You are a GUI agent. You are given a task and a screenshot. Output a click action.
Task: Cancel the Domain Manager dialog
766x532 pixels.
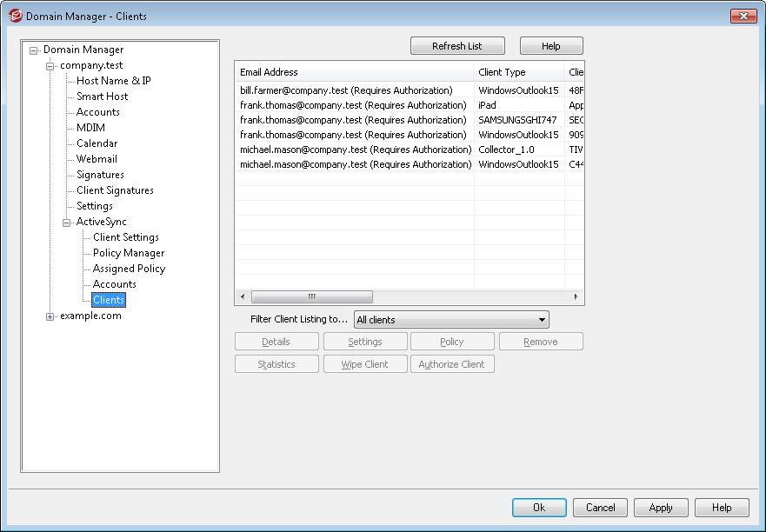[x=600, y=508]
